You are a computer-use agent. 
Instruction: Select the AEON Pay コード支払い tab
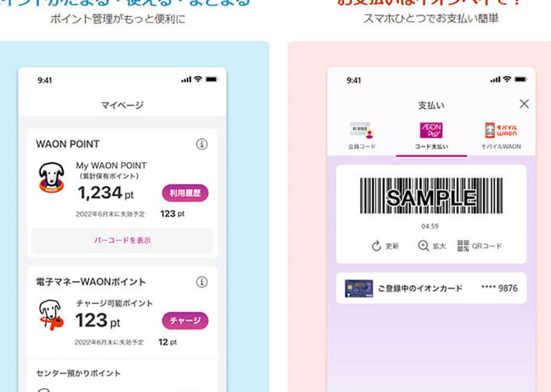(x=431, y=136)
